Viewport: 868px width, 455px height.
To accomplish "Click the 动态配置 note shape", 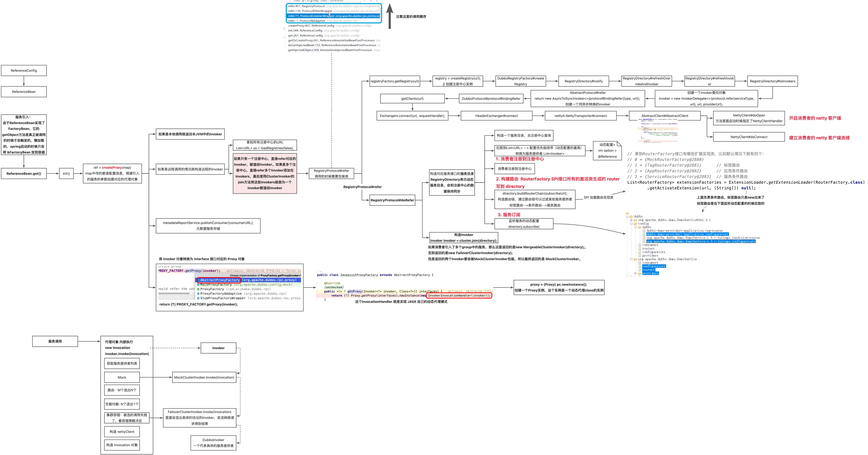I will (607, 151).
